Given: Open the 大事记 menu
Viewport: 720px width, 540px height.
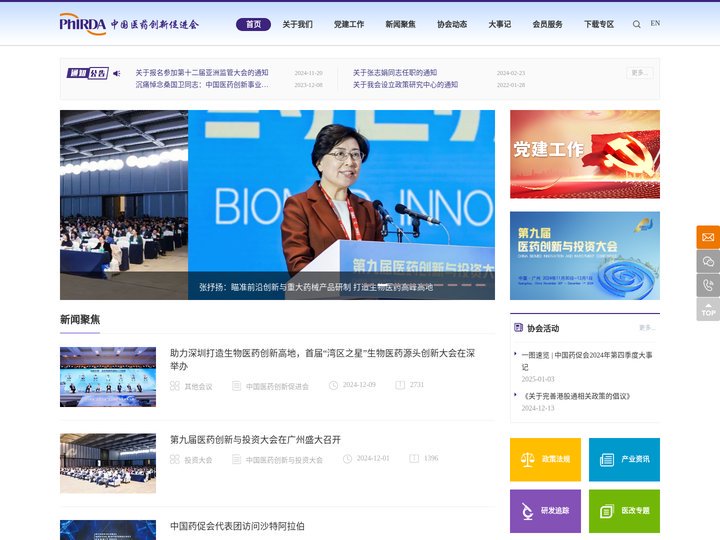Looking at the screenshot, I should [x=500, y=24].
